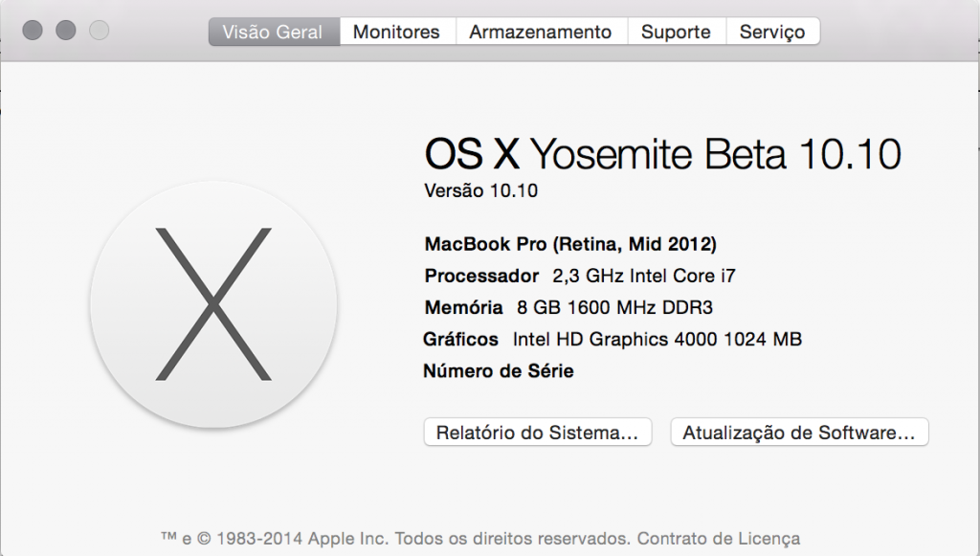Open the Contrato de Licença link

click(x=718, y=539)
